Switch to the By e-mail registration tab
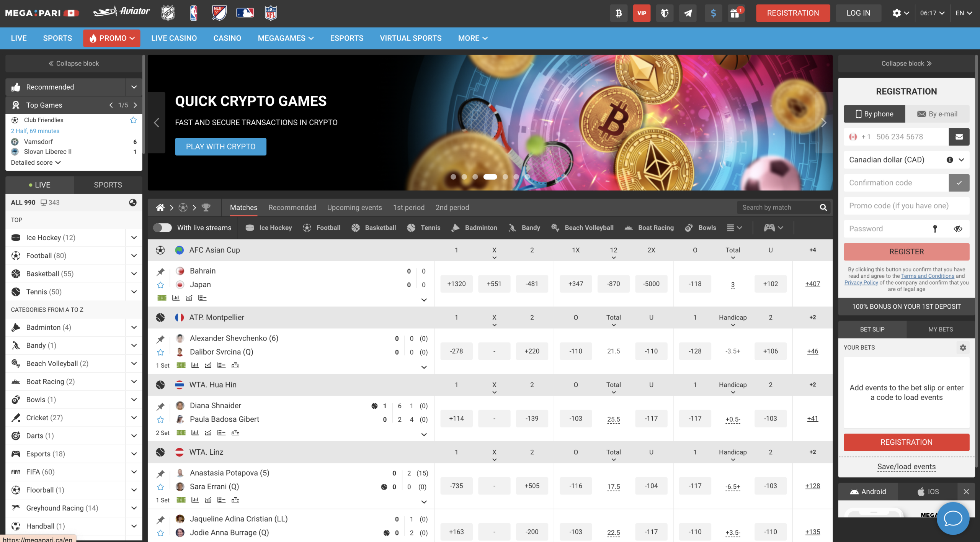Image resolution: width=980 pixels, height=542 pixels. [937, 114]
